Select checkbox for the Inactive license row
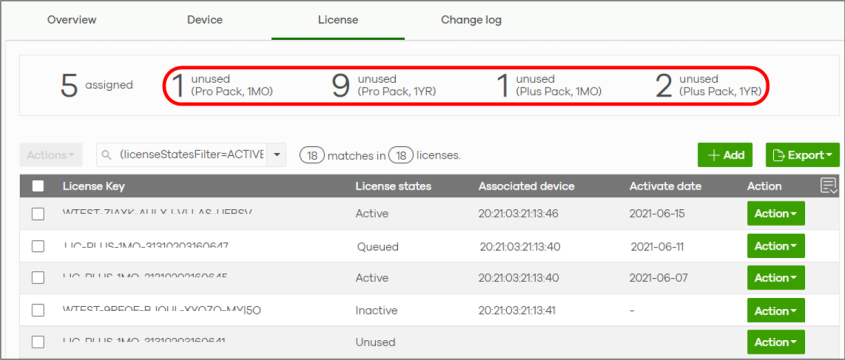The height and width of the screenshot is (360, 845). coord(38,310)
